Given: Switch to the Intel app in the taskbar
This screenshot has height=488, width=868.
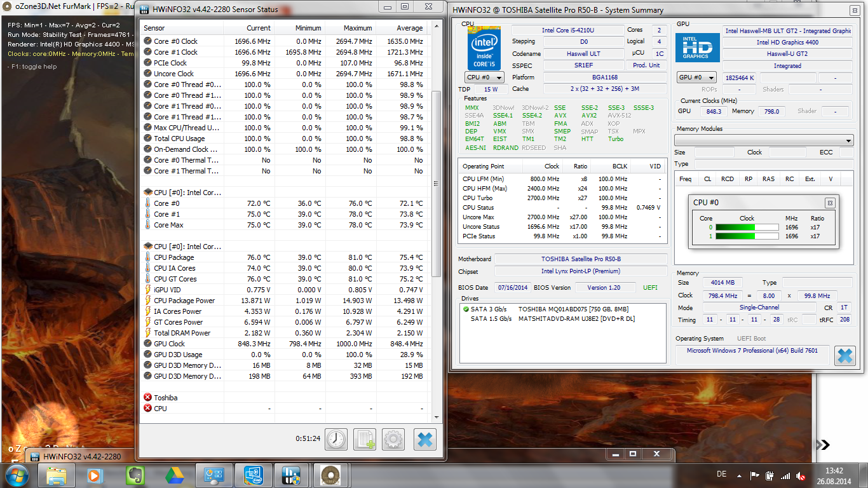Looking at the screenshot, I should 252,475.
